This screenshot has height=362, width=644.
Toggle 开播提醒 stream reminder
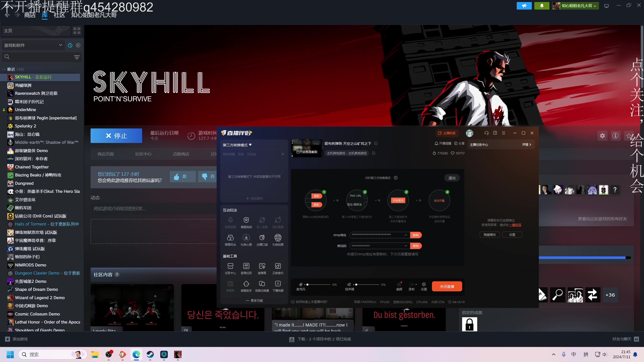443,143
